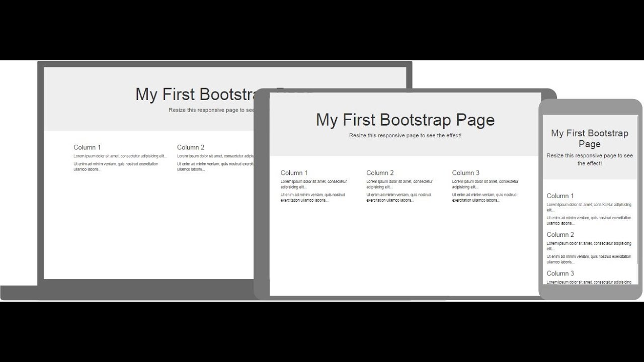Select the 'Column 2' heading on tablet
Viewport: 644px width, 362px height.
coord(380,173)
